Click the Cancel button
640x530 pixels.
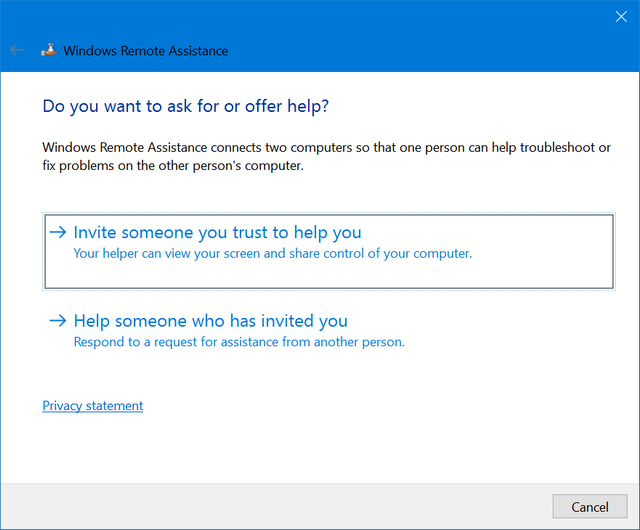589,506
